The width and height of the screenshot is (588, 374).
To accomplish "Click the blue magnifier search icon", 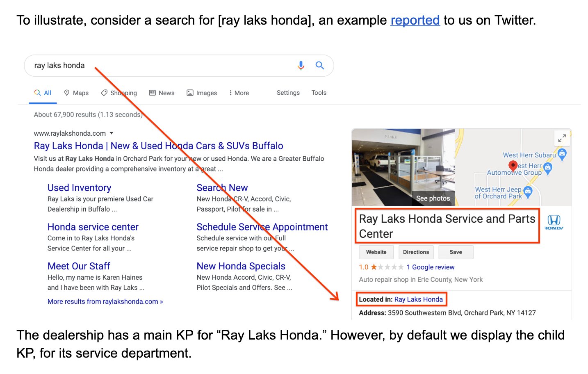I will click(320, 65).
